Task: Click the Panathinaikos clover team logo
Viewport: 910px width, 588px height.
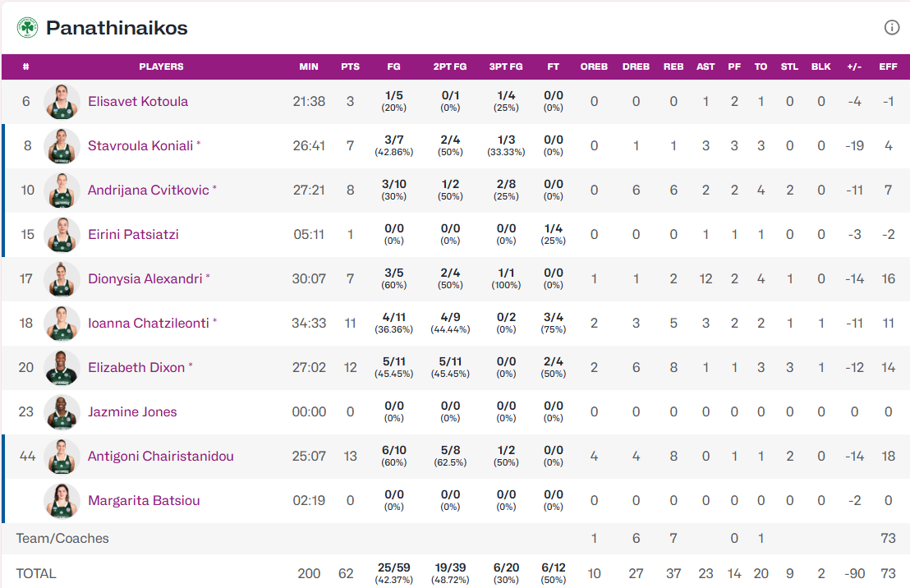Action: pos(27,27)
